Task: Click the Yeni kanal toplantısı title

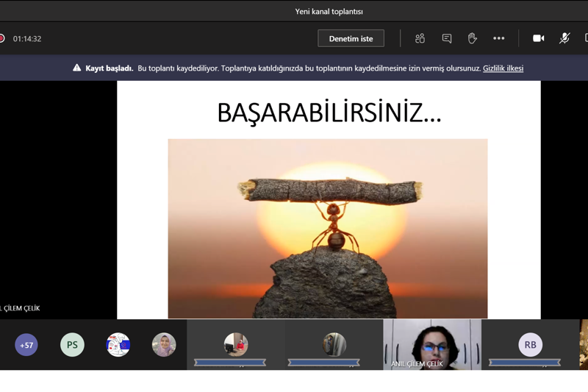Action: coord(329,12)
